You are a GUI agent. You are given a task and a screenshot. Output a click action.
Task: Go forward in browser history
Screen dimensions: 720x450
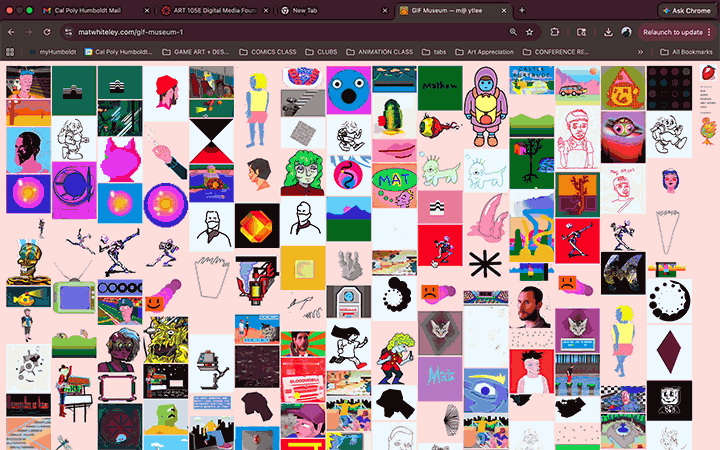[29, 32]
